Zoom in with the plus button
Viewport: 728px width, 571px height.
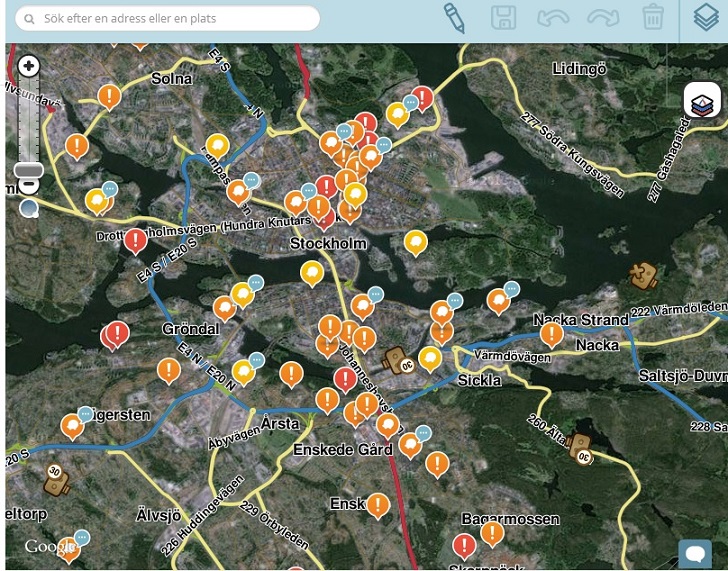pos(29,67)
